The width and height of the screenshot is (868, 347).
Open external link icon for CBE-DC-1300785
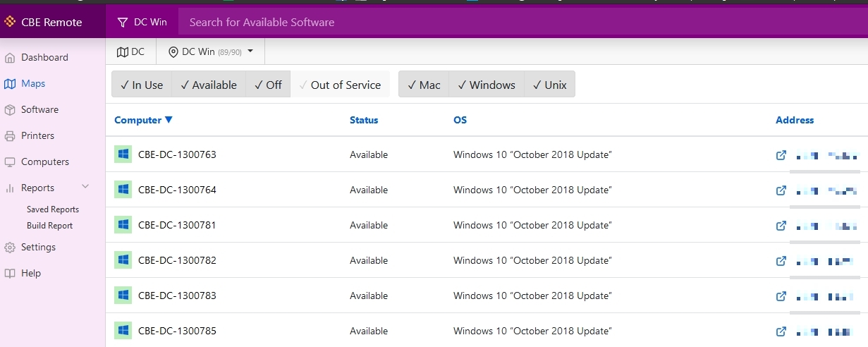(781, 331)
